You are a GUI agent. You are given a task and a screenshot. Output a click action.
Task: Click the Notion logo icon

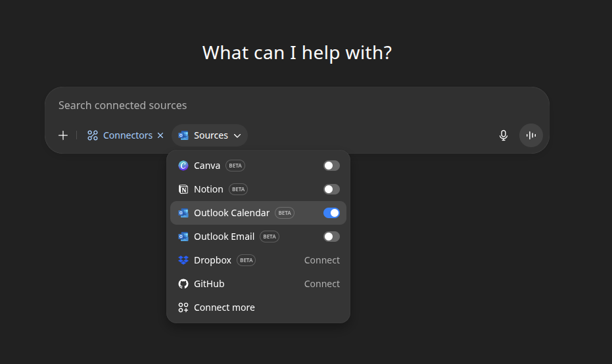pos(183,189)
